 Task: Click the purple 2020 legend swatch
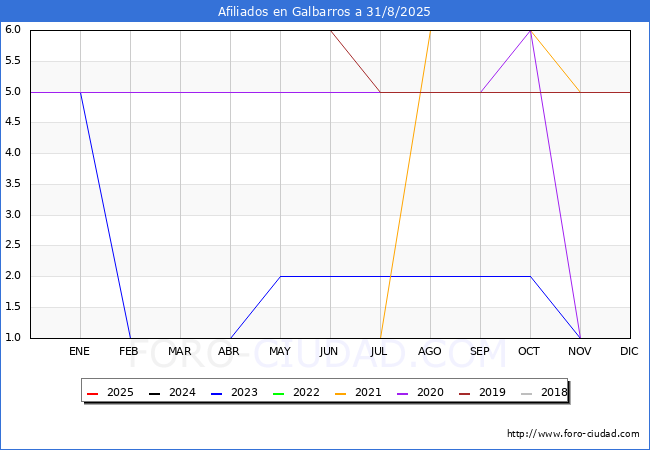[403, 393]
